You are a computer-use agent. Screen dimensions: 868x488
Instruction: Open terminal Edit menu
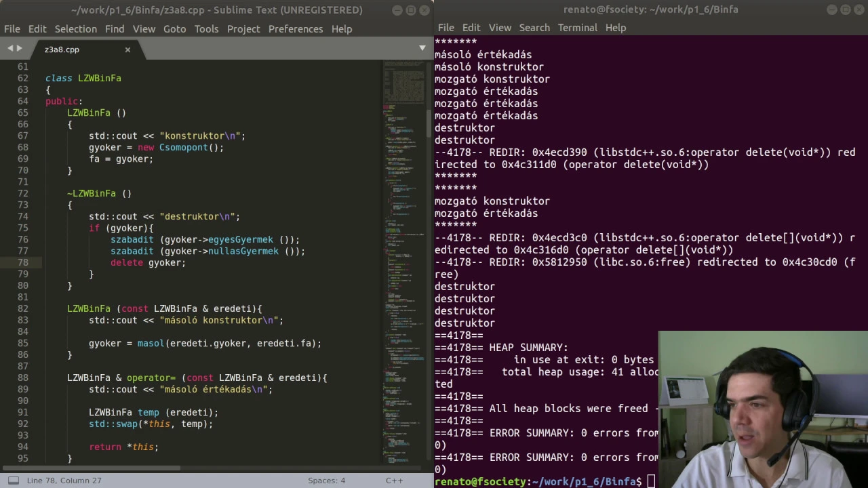click(x=471, y=28)
